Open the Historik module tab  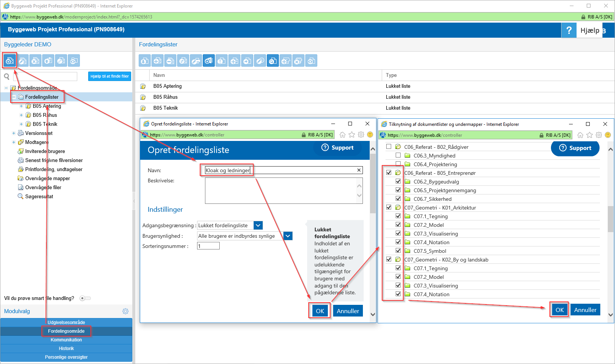[x=66, y=349]
